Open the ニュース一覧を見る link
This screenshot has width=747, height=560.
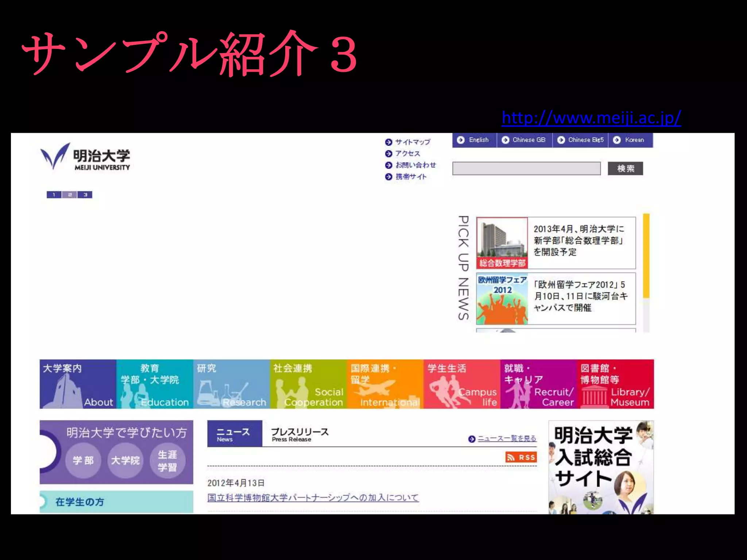507,439
